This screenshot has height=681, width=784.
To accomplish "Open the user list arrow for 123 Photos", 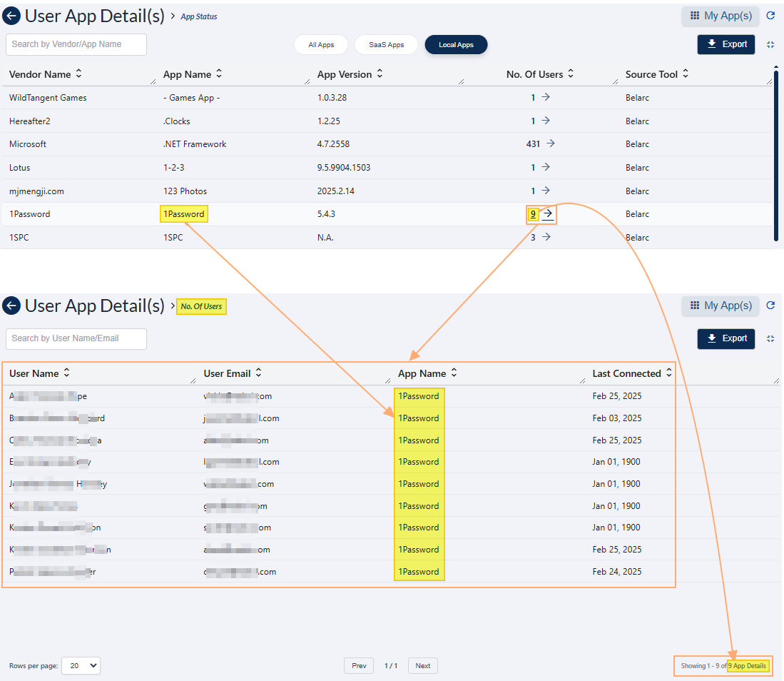I will coord(545,191).
